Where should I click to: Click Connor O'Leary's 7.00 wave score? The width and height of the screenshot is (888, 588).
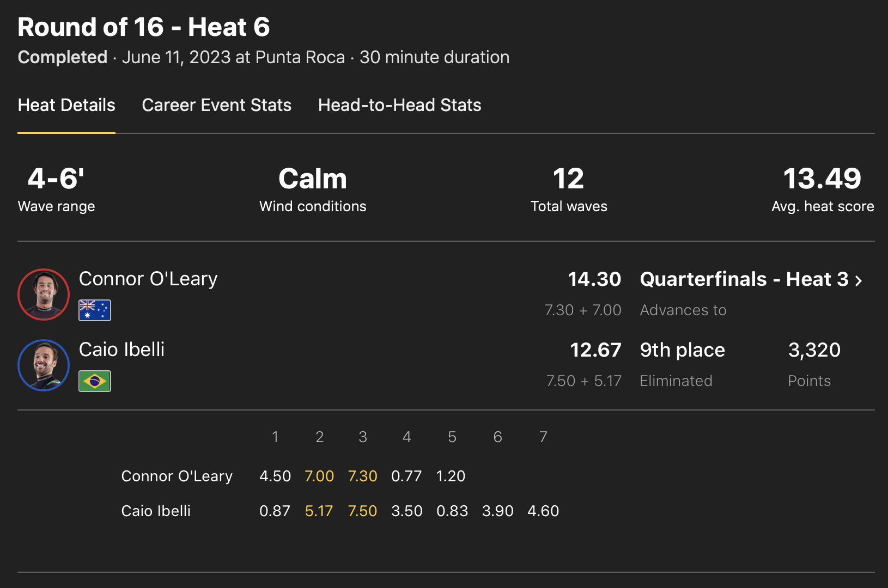click(319, 476)
